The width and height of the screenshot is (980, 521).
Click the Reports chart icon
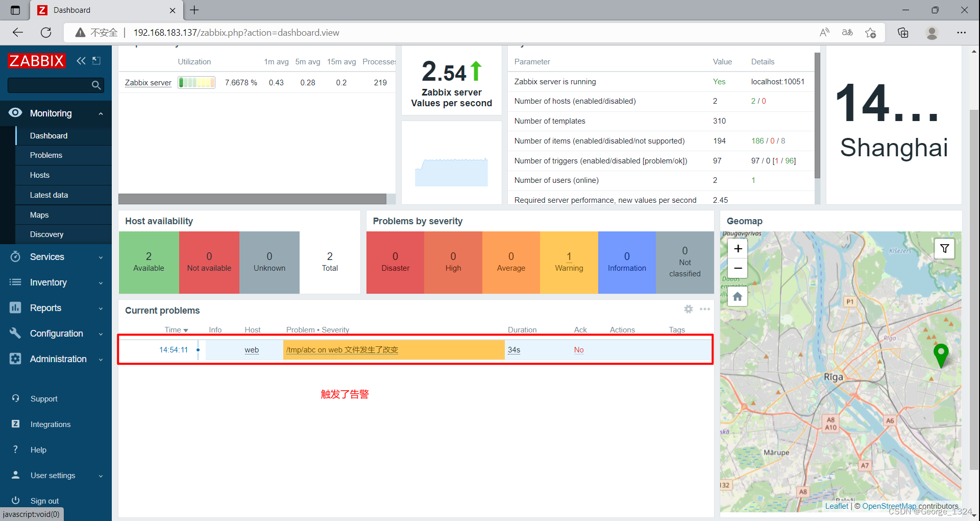click(x=15, y=307)
